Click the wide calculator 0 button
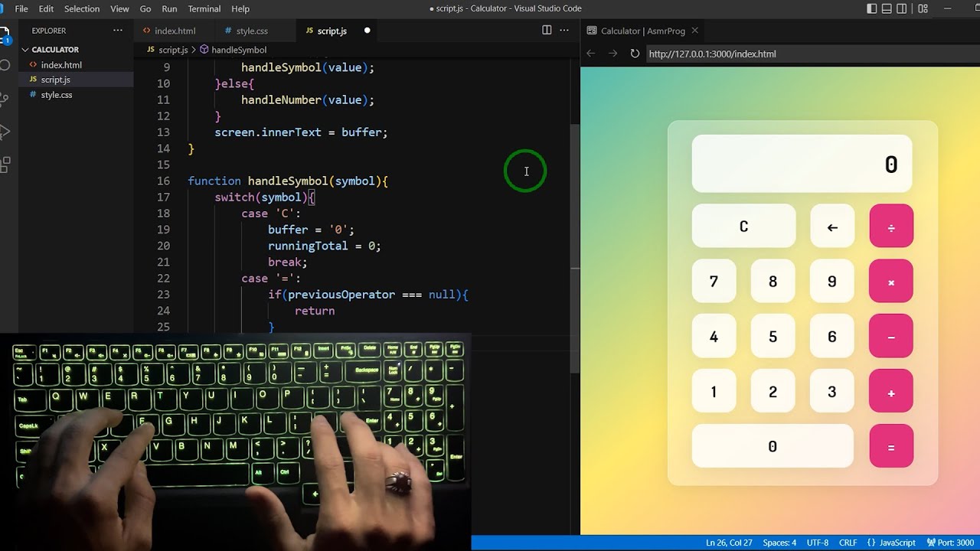The image size is (980, 551). click(x=773, y=446)
